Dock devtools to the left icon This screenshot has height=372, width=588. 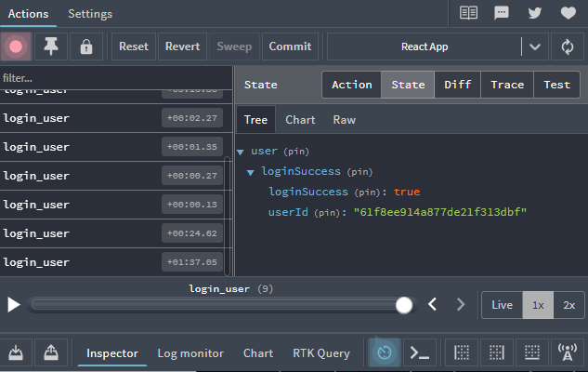pyautogui.click(x=462, y=352)
